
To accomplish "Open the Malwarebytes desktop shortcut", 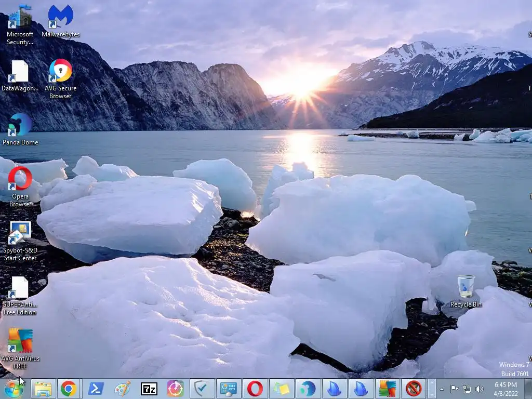I will click(x=60, y=21).
